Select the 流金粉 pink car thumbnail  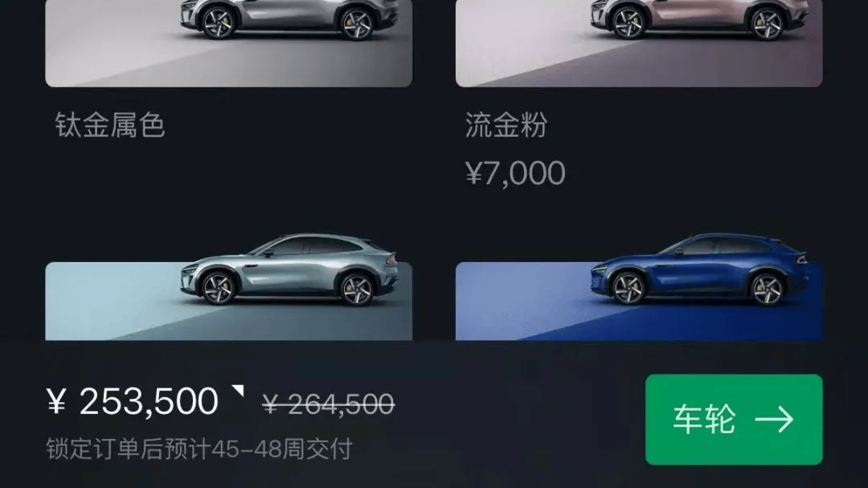click(639, 43)
